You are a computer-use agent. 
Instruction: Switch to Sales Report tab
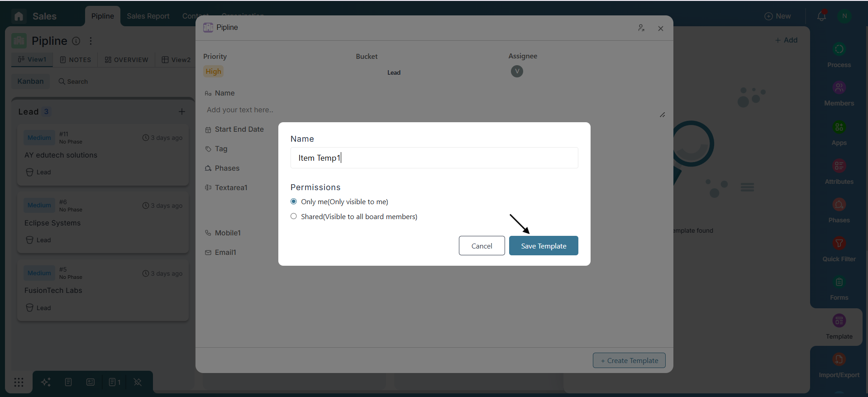pyautogui.click(x=148, y=16)
